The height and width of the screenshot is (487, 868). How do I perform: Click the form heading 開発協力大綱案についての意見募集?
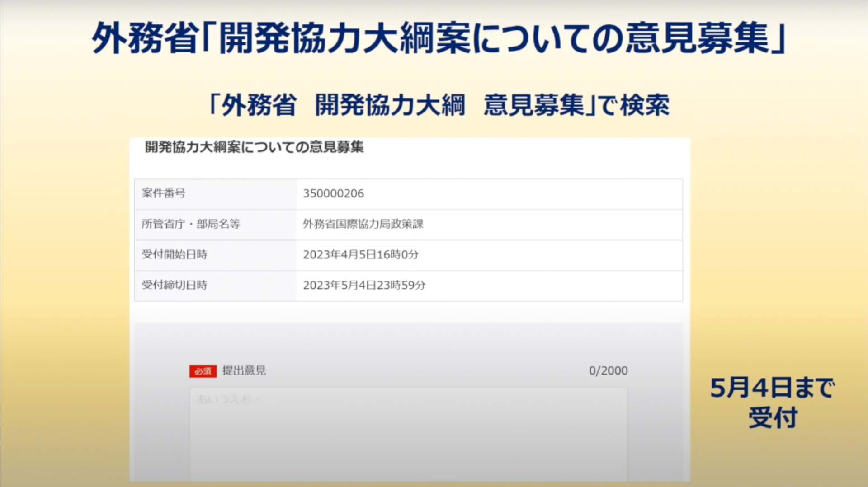point(254,147)
